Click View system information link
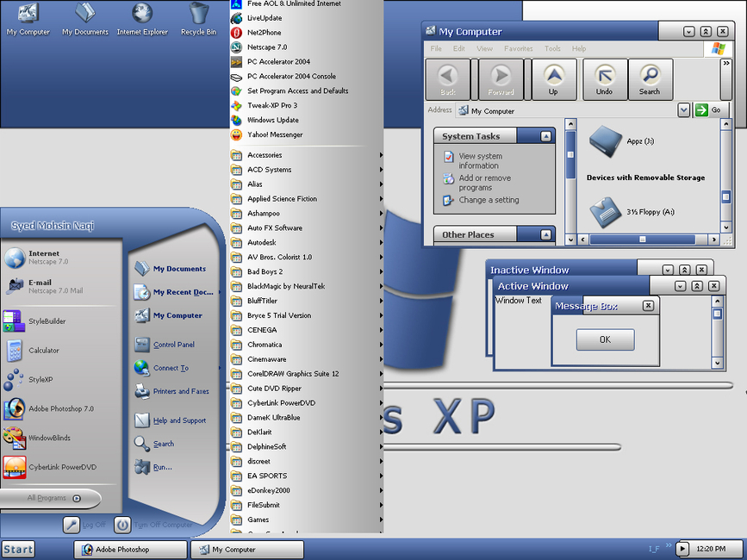 pyautogui.click(x=480, y=161)
